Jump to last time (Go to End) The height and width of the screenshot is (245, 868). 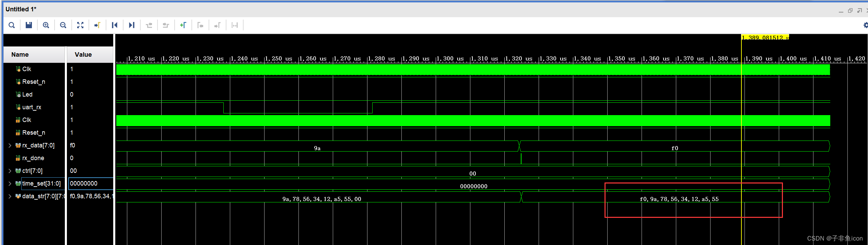coord(132,25)
